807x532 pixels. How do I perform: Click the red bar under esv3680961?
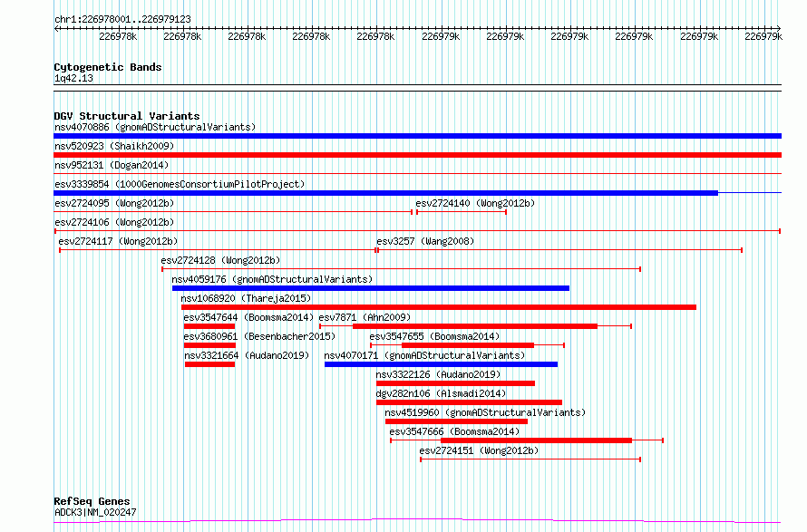[x=209, y=345]
